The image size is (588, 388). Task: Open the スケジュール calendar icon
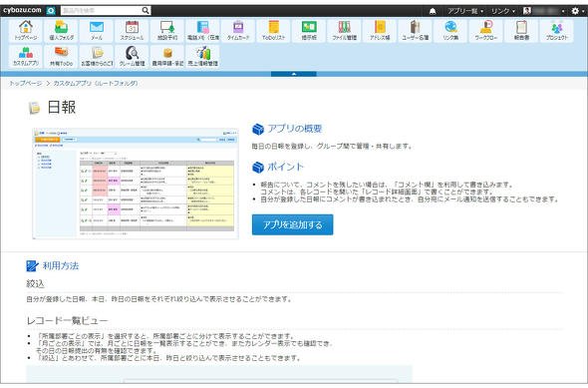pyautogui.click(x=132, y=30)
